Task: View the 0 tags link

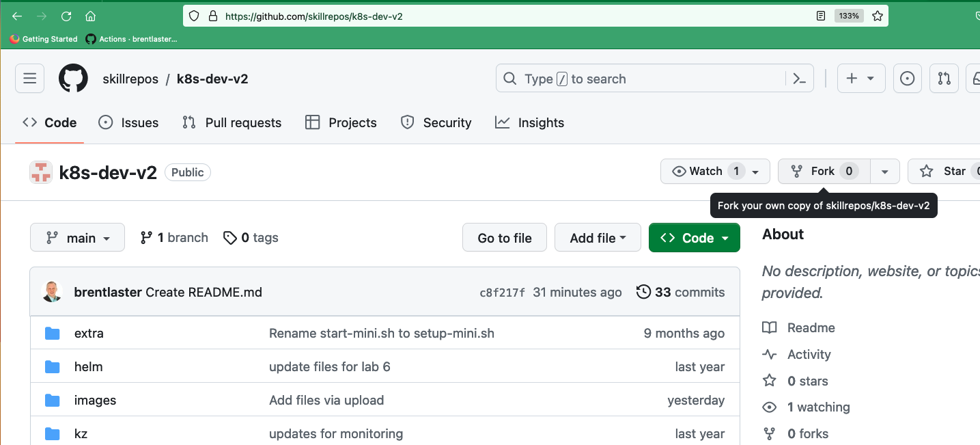Action: (x=251, y=237)
